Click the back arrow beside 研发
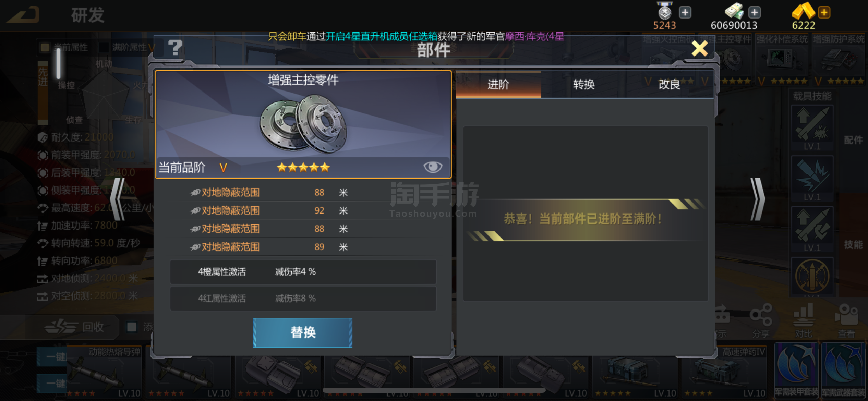This screenshot has height=401, width=868. [23, 15]
